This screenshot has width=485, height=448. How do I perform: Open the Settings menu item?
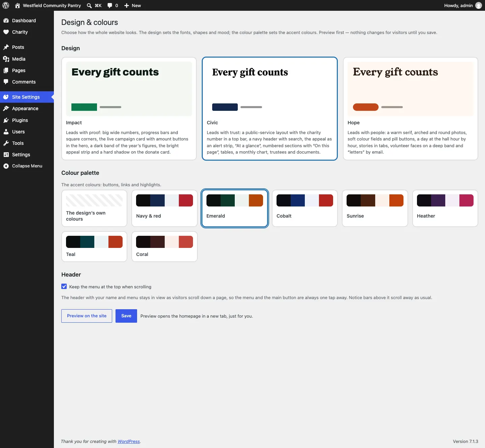[x=27, y=155]
